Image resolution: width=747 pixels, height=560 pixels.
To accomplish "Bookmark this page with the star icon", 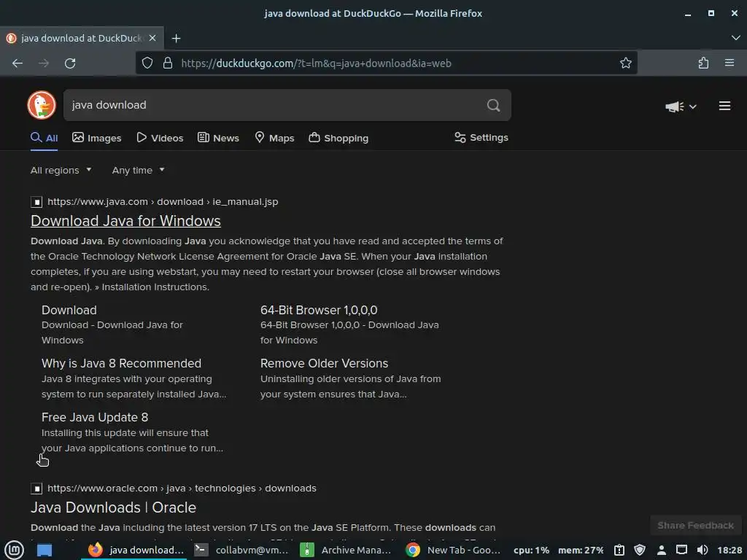I will 625,63.
